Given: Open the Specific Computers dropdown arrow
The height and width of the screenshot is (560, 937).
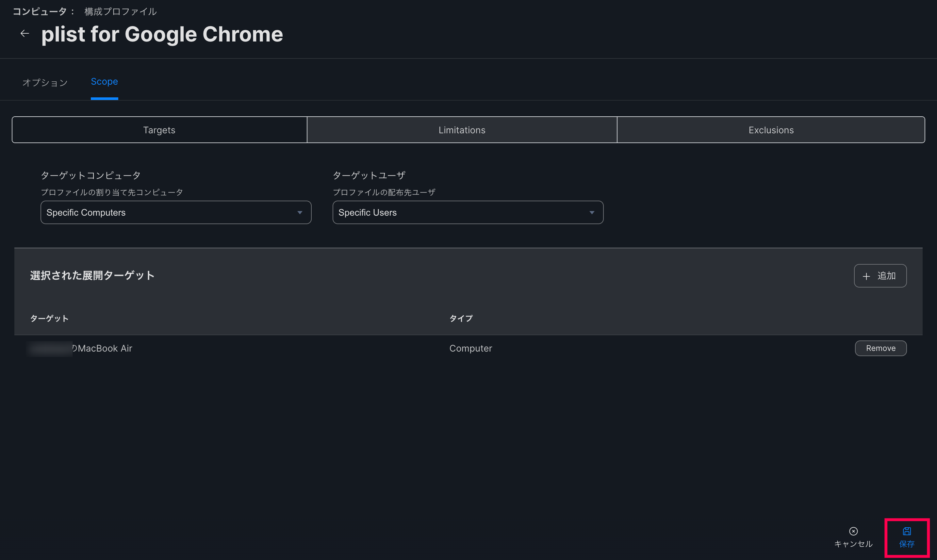Looking at the screenshot, I should click(x=300, y=212).
